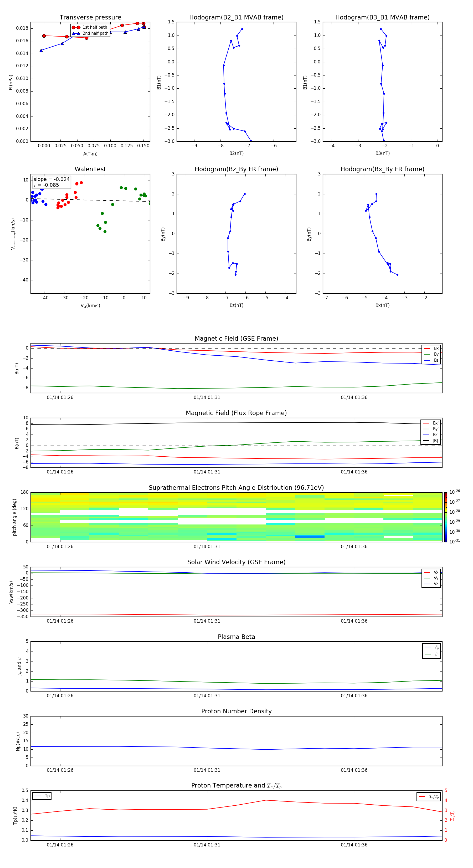This screenshot has height=868, width=473.
Task: Click the Proton Number Density title
Action: coord(236,711)
